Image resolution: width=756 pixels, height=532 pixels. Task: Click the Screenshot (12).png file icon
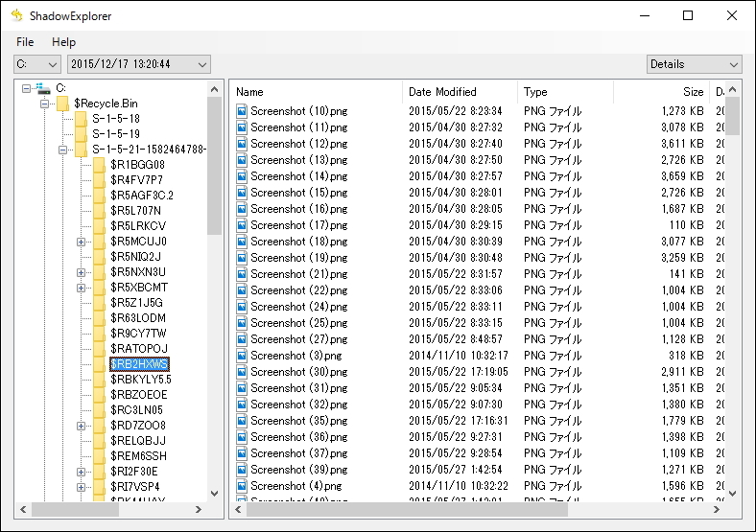point(242,144)
